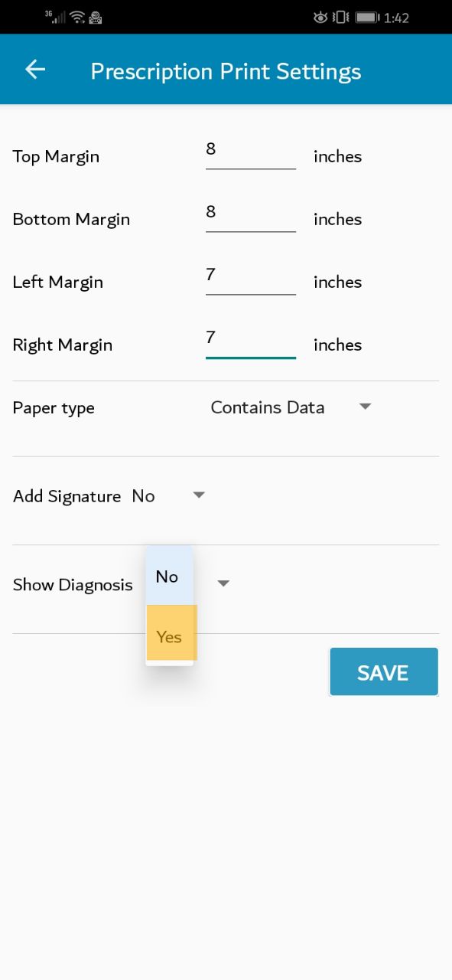Tap the 3G signal strength icon
This screenshot has width=452, height=980.
55,17
